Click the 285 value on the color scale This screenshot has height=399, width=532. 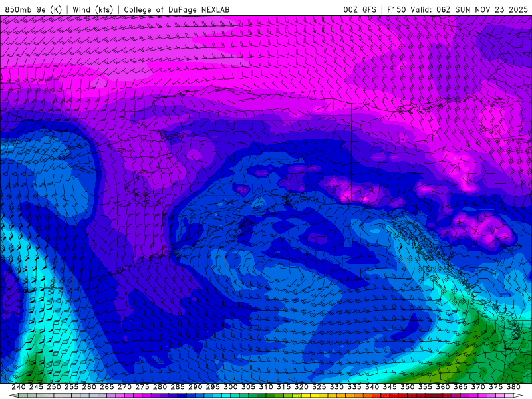(178, 387)
